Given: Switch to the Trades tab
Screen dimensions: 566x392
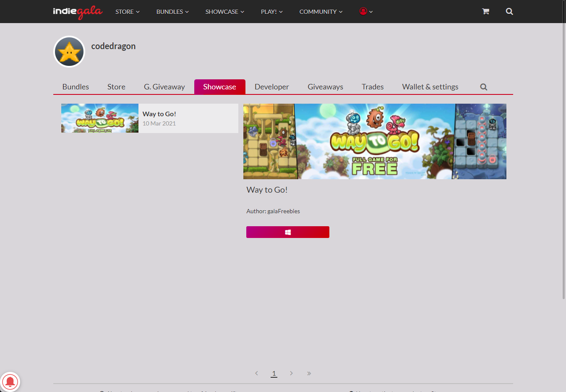Looking at the screenshot, I should tap(373, 87).
